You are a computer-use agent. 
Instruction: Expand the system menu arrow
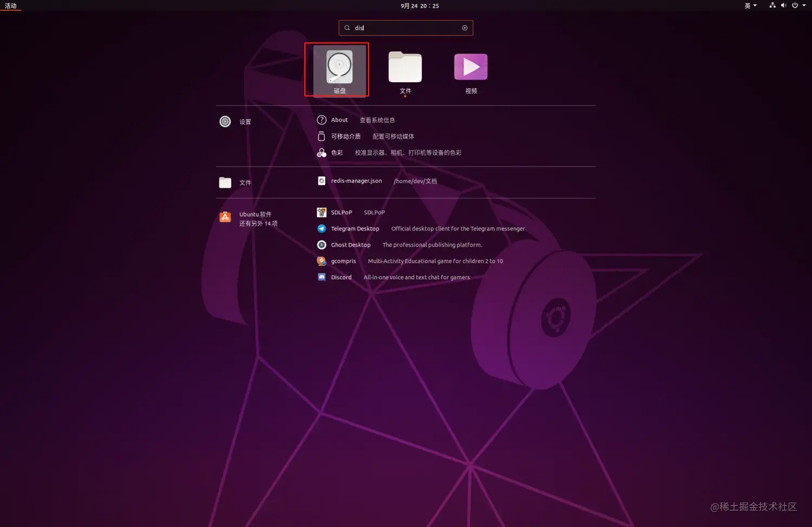(x=804, y=5)
